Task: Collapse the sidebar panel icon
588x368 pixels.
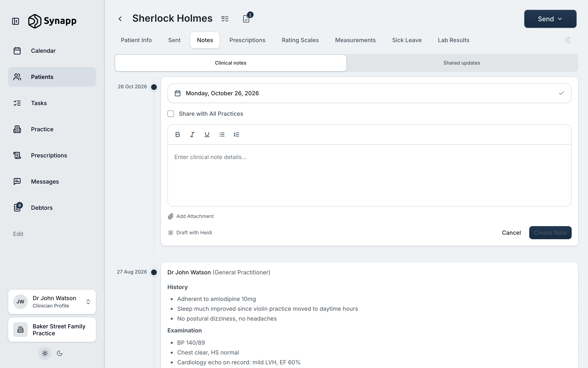Action: click(x=16, y=21)
